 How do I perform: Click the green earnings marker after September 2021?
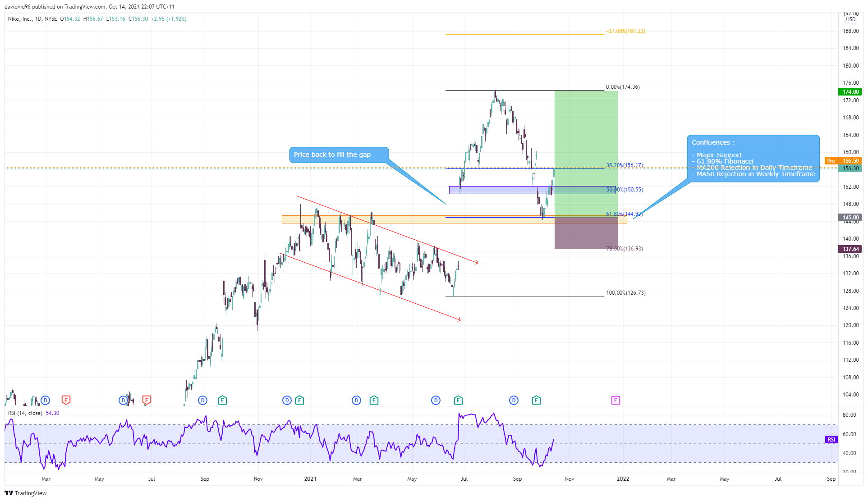click(536, 400)
